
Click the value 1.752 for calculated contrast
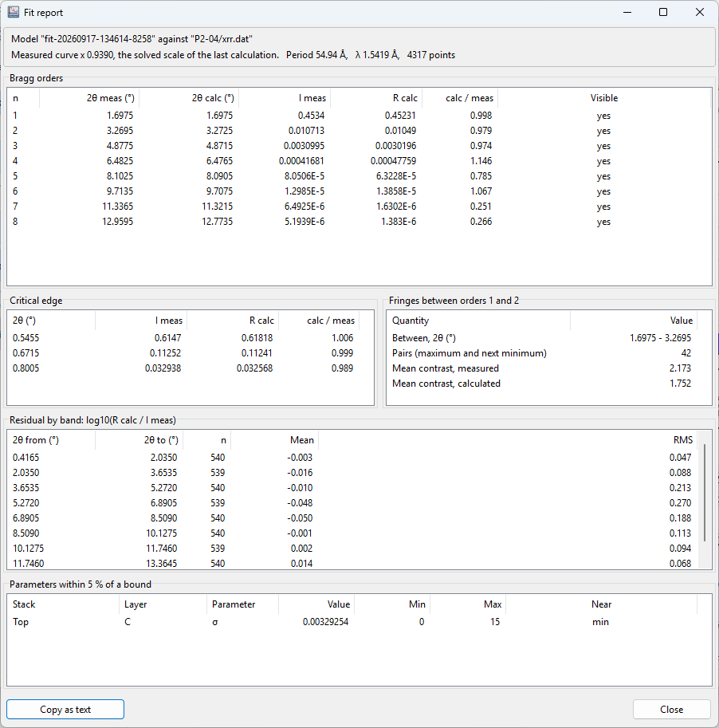pos(680,384)
